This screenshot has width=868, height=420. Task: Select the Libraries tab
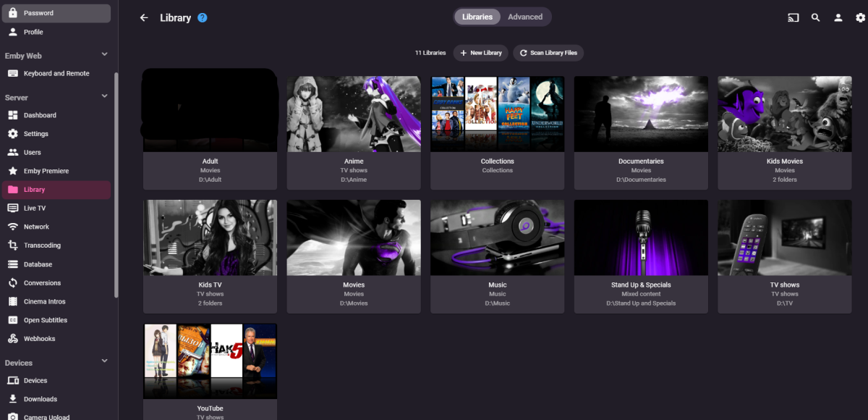477,16
